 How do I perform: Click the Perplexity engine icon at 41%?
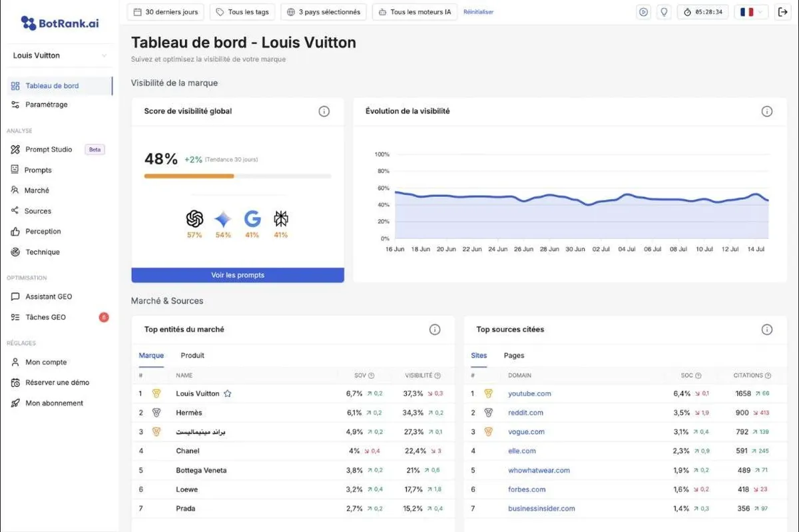(281, 219)
